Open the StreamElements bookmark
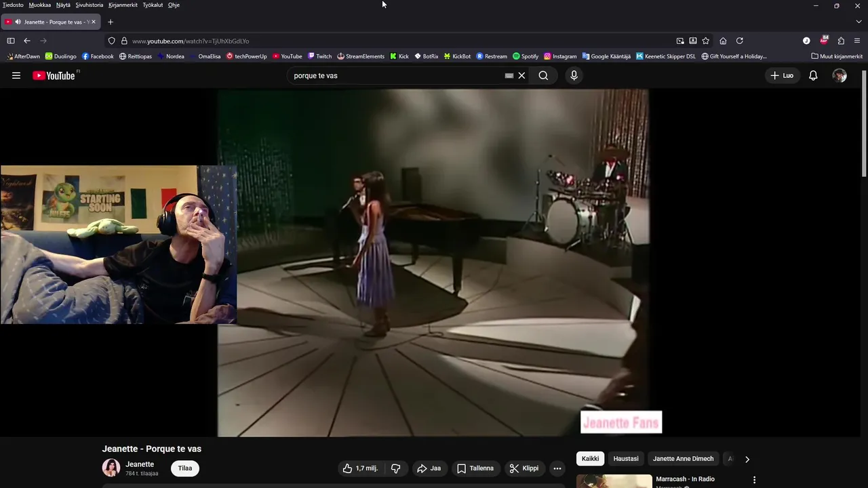The image size is (868, 488). [361, 56]
